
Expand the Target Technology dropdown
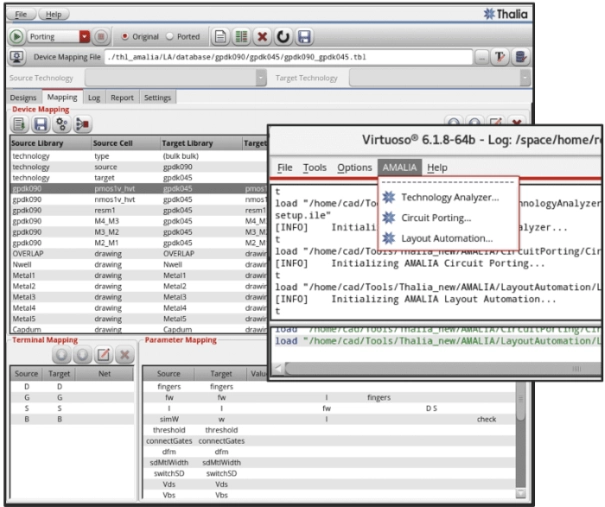[524, 78]
